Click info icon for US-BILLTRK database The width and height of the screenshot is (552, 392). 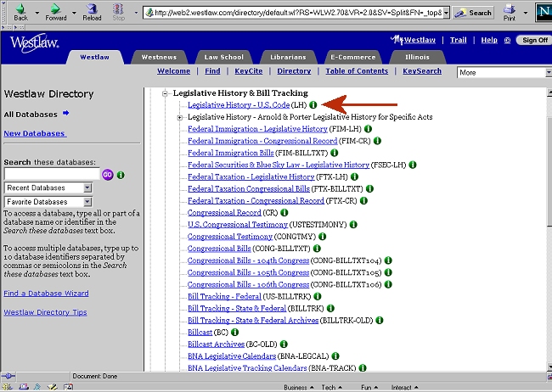tap(318, 296)
